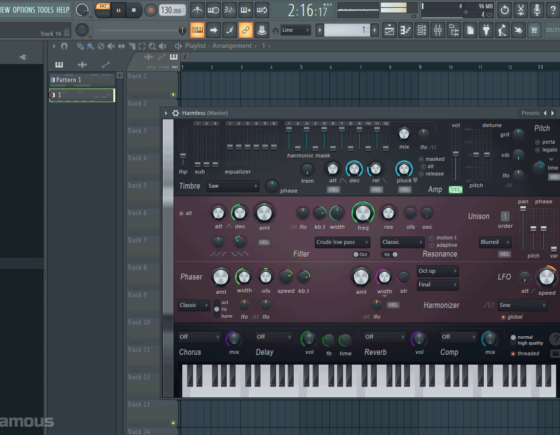Toggle motion t. resonance option

point(443,238)
